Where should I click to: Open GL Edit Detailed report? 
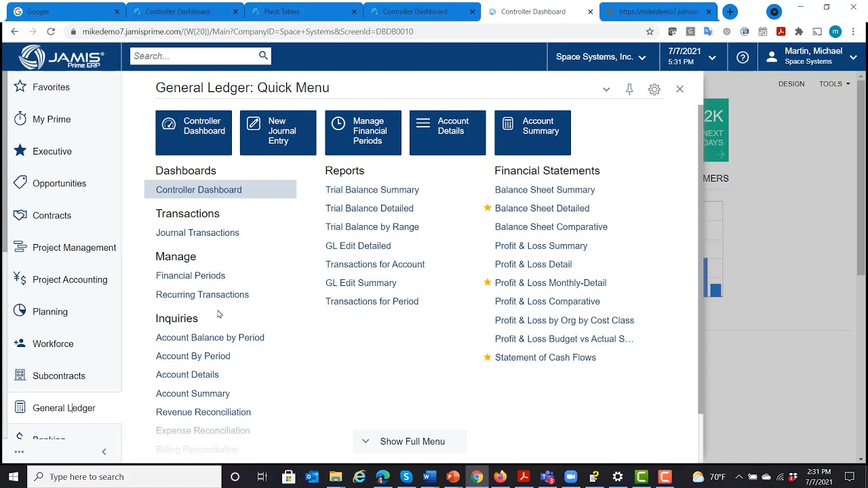point(358,245)
